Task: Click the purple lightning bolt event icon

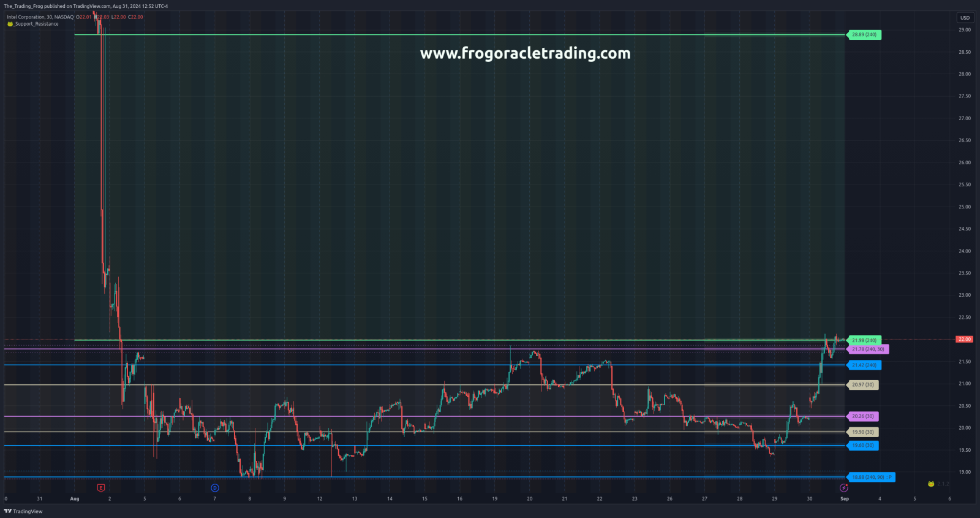Action: pyautogui.click(x=843, y=488)
